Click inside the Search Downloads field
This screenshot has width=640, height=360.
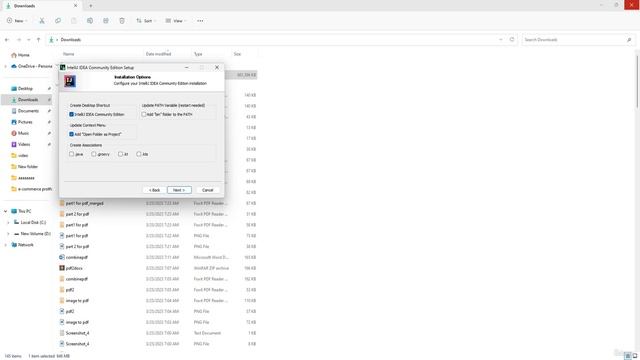573,40
